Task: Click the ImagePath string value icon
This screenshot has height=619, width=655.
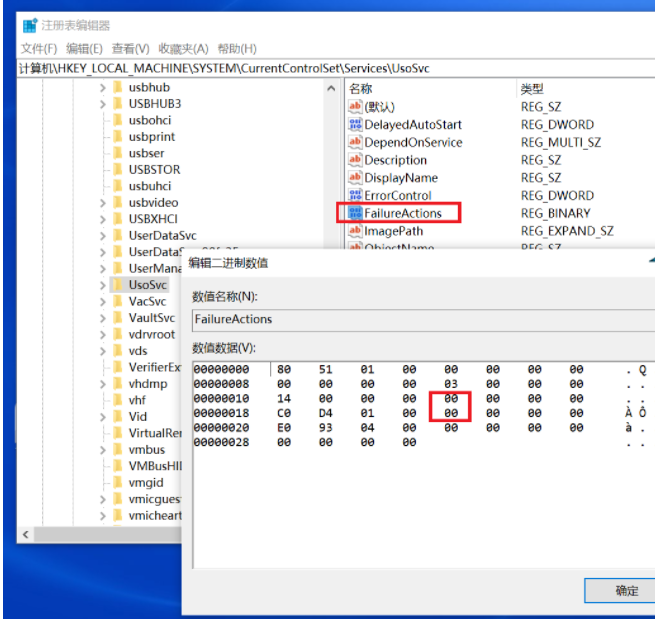Action: (354, 231)
